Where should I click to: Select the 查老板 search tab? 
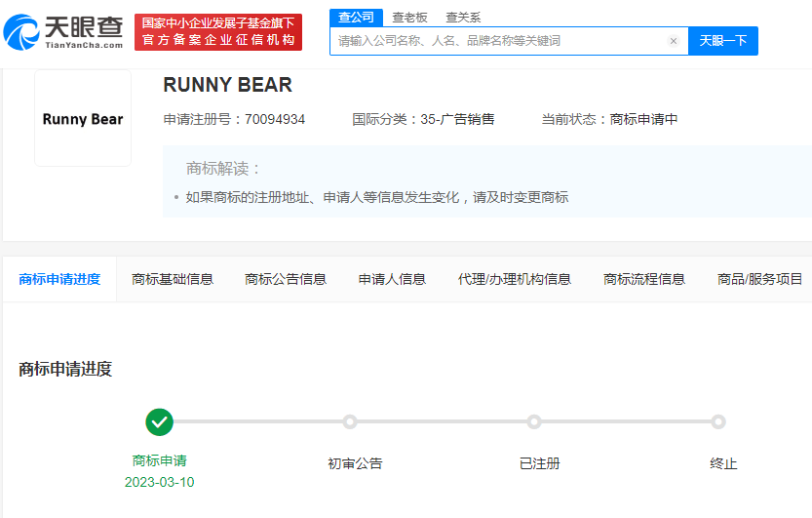[x=409, y=17]
